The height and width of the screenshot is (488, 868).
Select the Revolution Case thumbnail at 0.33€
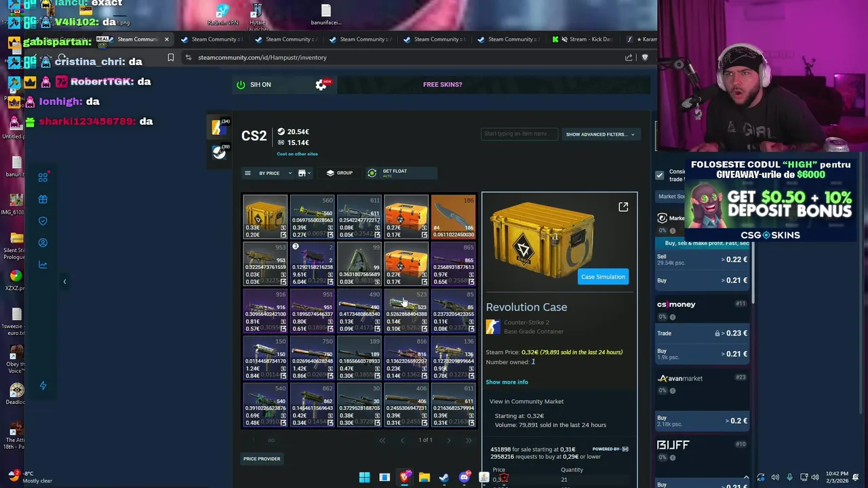coord(265,217)
